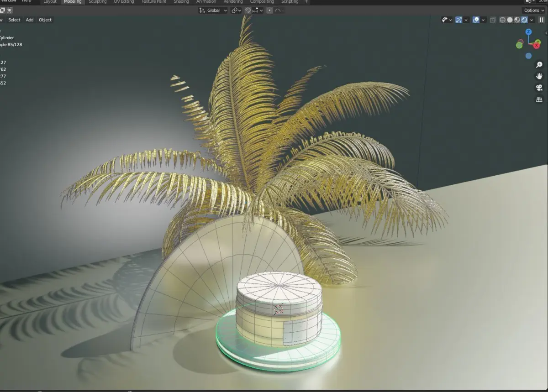548x392 pixels.
Task: Toggle the camera view icon
Action: click(x=539, y=88)
